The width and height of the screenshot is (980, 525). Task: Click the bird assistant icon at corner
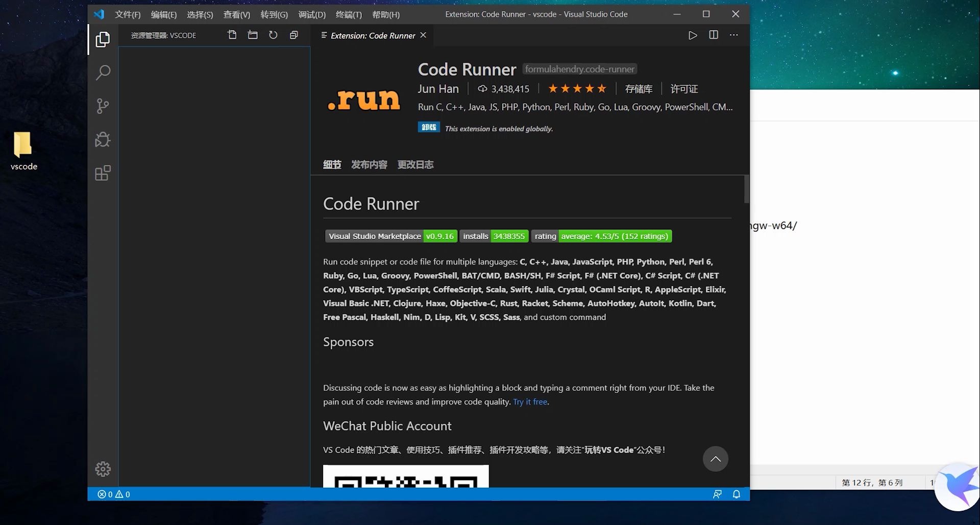[958, 486]
